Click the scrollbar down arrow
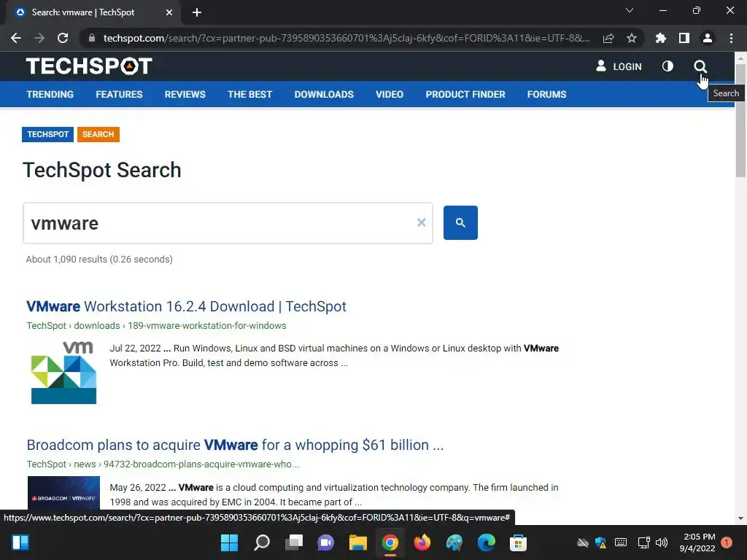747x560 pixels. (x=740, y=518)
